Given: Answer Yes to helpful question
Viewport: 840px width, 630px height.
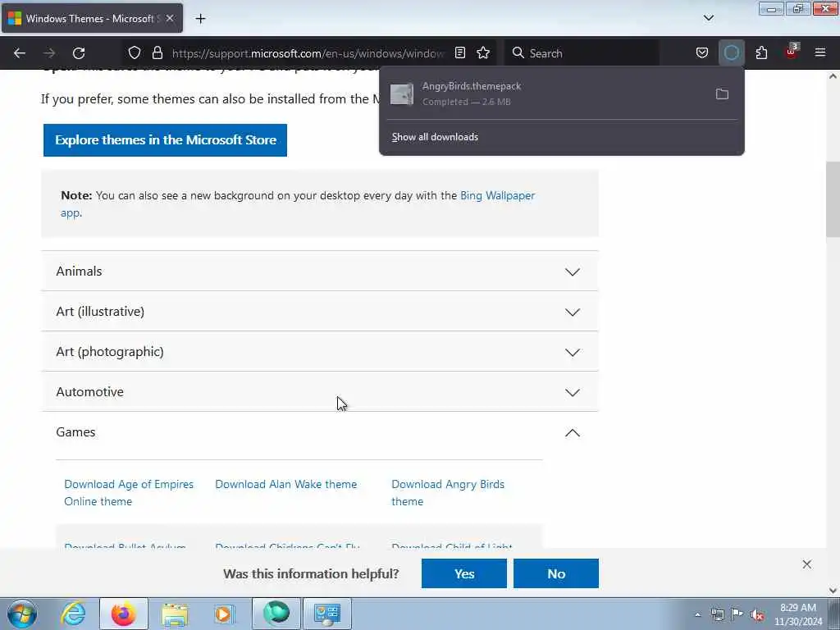Looking at the screenshot, I should pyautogui.click(x=464, y=573).
